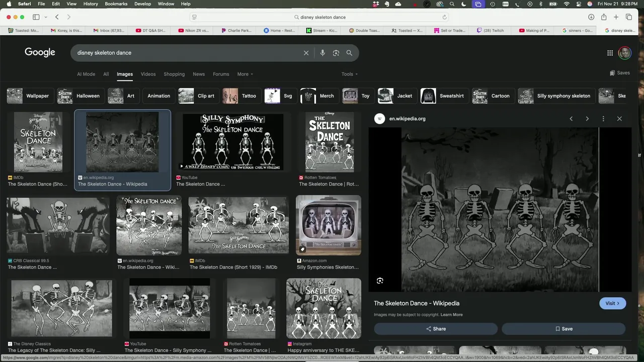
Task: Click the Share button under preview
Action: click(x=436, y=329)
